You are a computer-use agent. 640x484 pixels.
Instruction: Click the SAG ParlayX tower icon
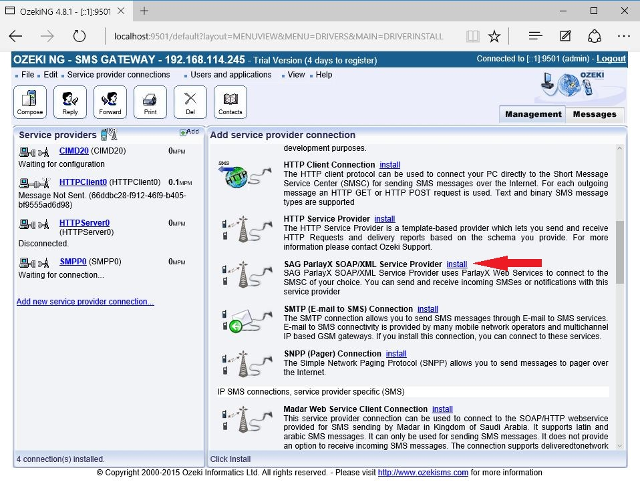tap(246, 274)
